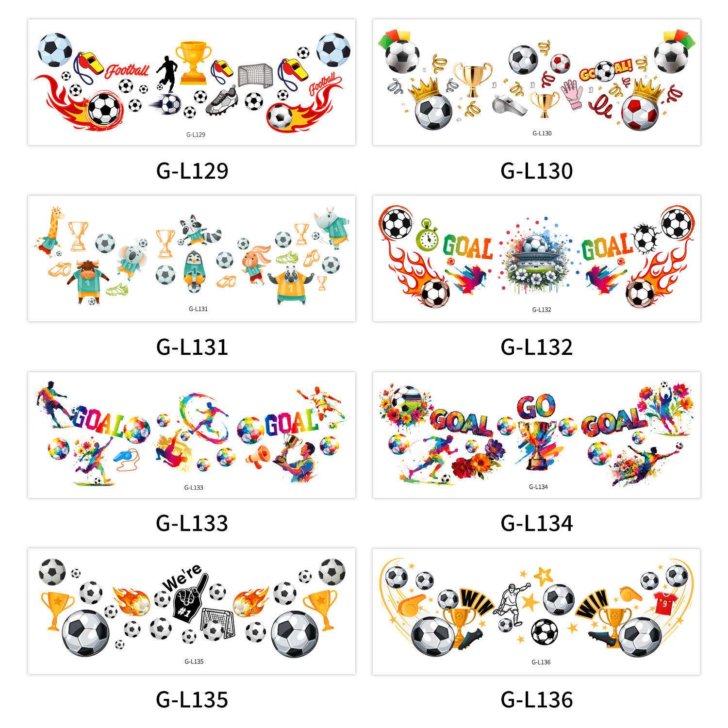The width and height of the screenshot is (728, 728).
Task: Select the G-L133 rainbow players sticker sheet
Action: click(x=192, y=435)
